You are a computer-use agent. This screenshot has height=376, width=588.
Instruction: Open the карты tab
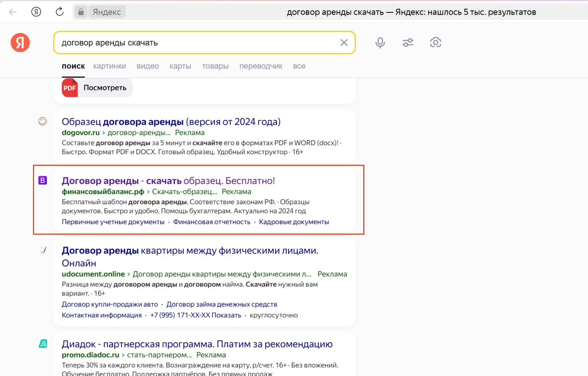pyautogui.click(x=180, y=66)
